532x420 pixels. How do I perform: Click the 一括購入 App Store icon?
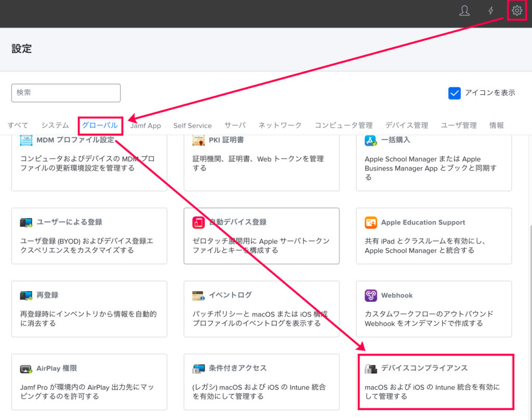click(370, 140)
